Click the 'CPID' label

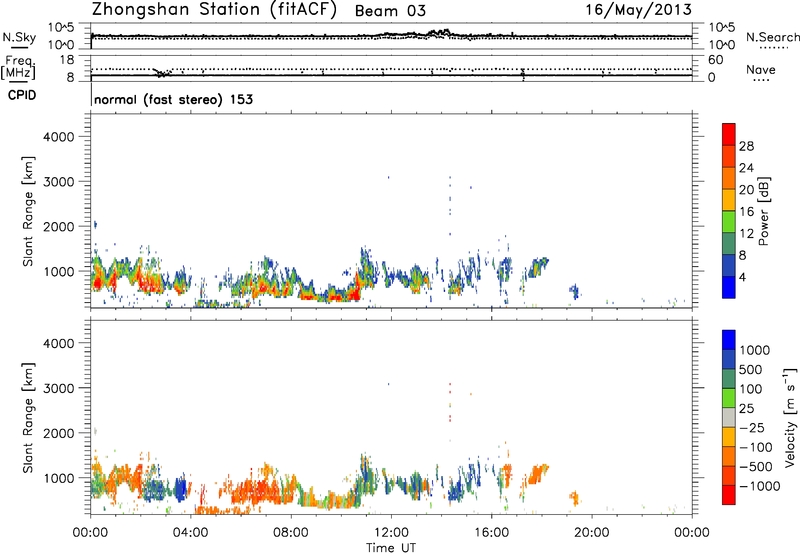[22, 95]
